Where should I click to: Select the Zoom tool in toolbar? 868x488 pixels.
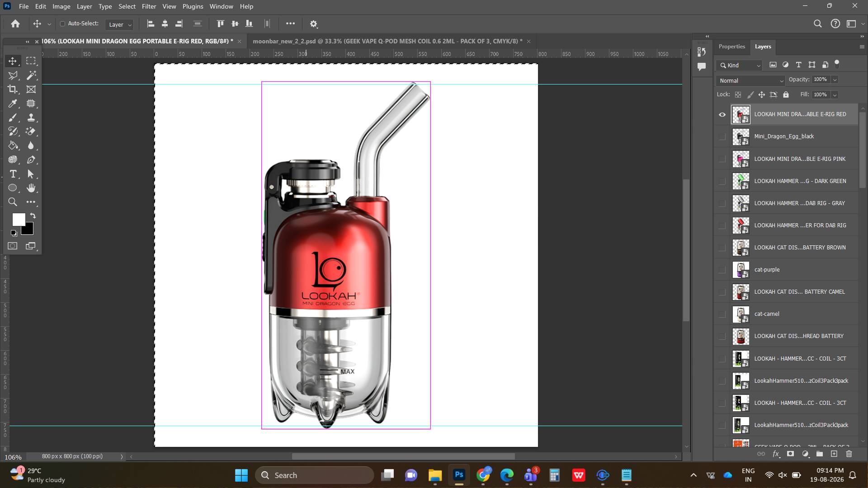pyautogui.click(x=13, y=202)
